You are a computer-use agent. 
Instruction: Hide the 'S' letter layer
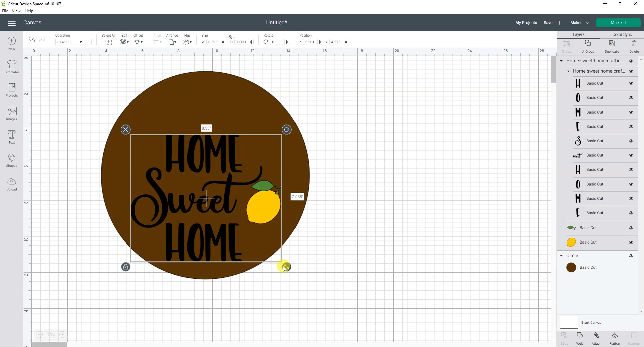click(x=631, y=141)
